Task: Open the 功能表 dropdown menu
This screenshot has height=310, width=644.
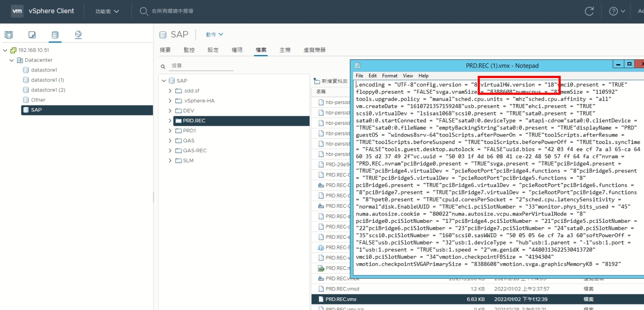Action: coord(107,11)
